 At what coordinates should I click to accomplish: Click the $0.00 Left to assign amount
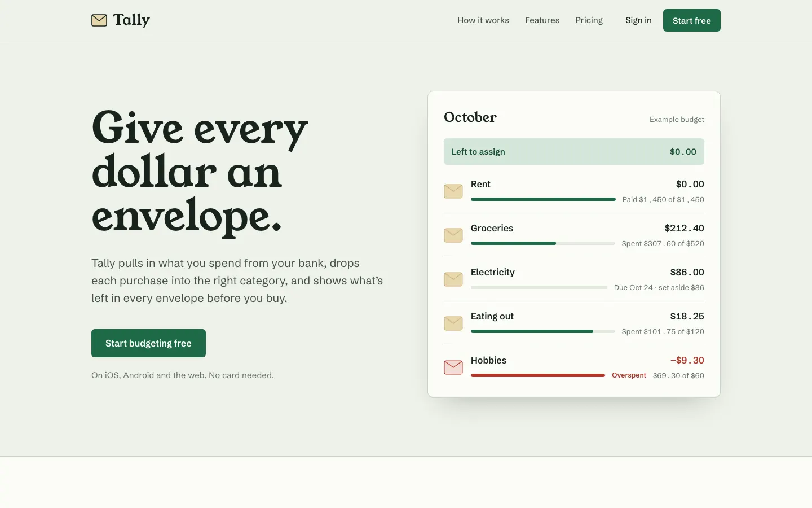[x=683, y=152]
